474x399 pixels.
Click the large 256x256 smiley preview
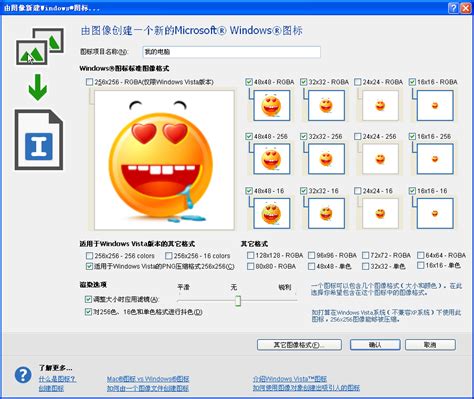point(164,160)
